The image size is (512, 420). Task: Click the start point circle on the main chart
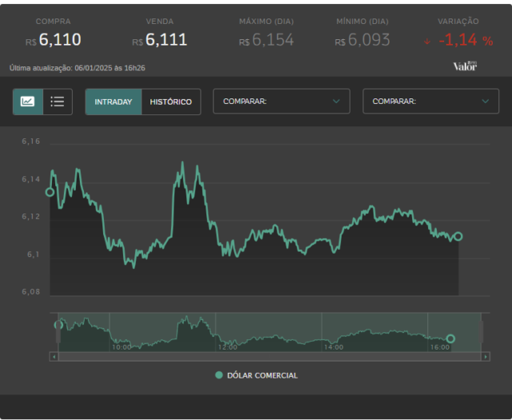click(x=50, y=192)
